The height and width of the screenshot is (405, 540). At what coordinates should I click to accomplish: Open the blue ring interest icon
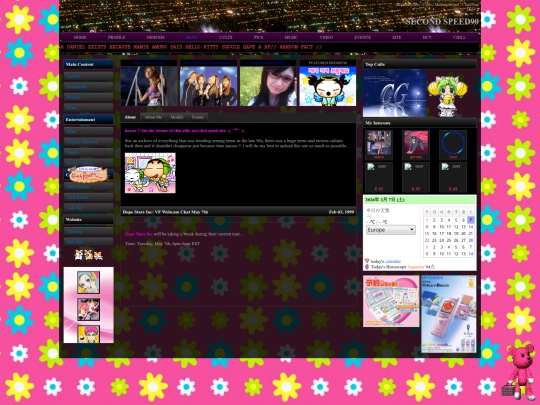coord(453,143)
